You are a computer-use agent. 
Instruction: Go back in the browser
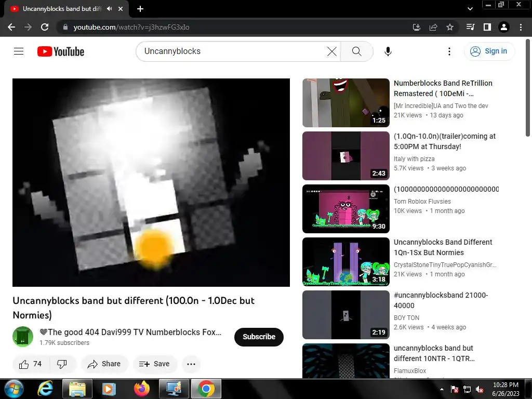point(11,27)
